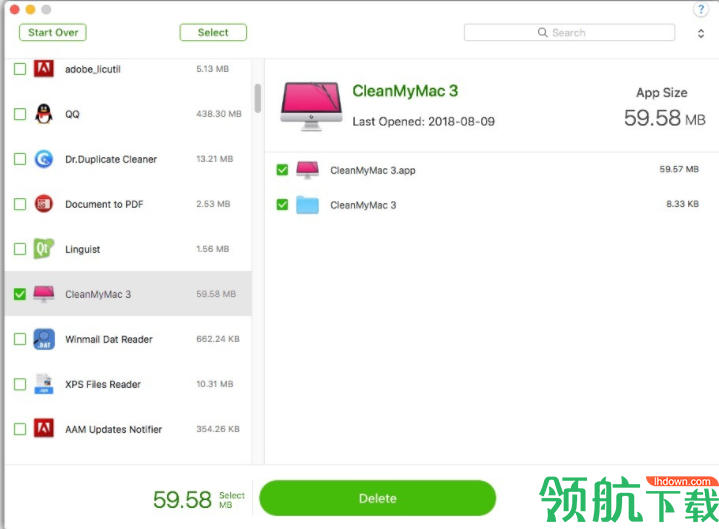Check the adobe_licutil checkbox
The height and width of the screenshot is (529, 719).
(x=20, y=69)
